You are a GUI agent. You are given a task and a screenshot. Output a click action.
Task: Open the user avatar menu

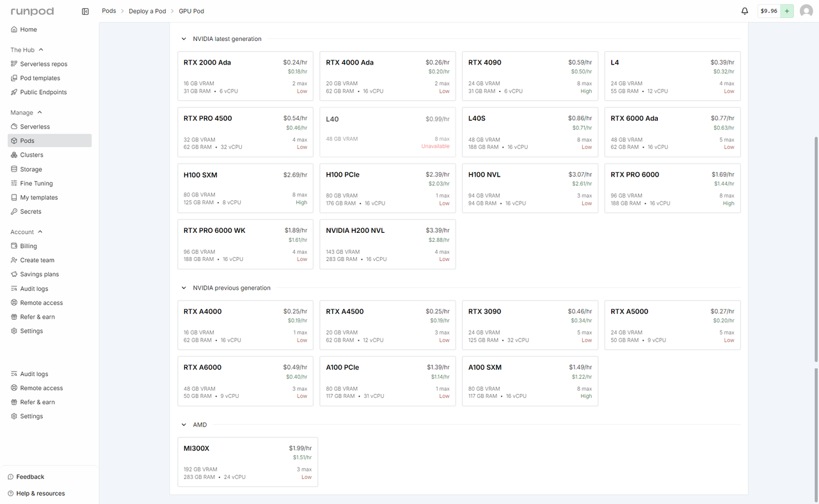pyautogui.click(x=806, y=11)
